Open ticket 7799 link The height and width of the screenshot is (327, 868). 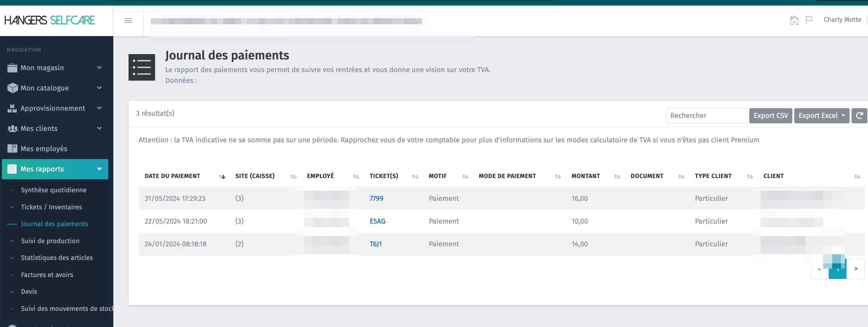tap(376, 198)
